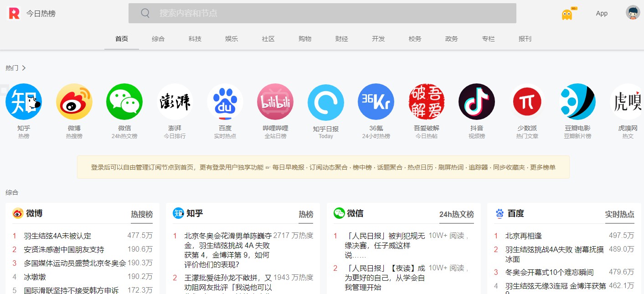
Task: Switch to the 报刊 tab
Action: (525, 39)
